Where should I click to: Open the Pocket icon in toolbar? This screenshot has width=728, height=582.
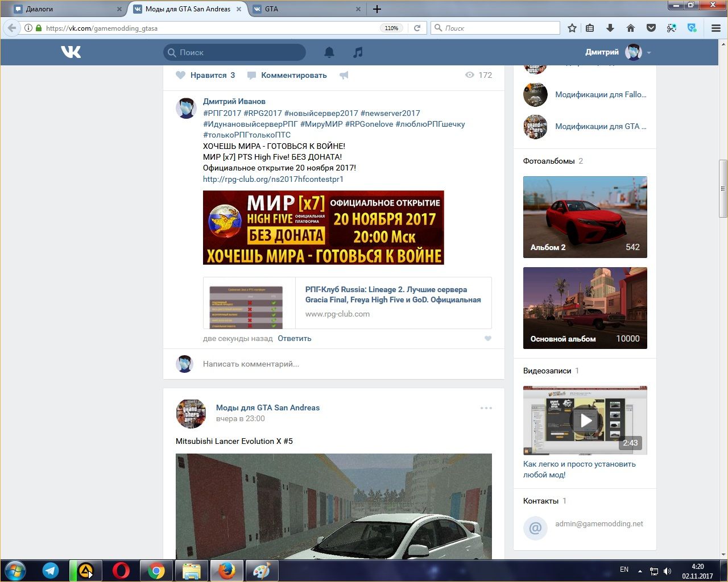click(x=651, y=28)
